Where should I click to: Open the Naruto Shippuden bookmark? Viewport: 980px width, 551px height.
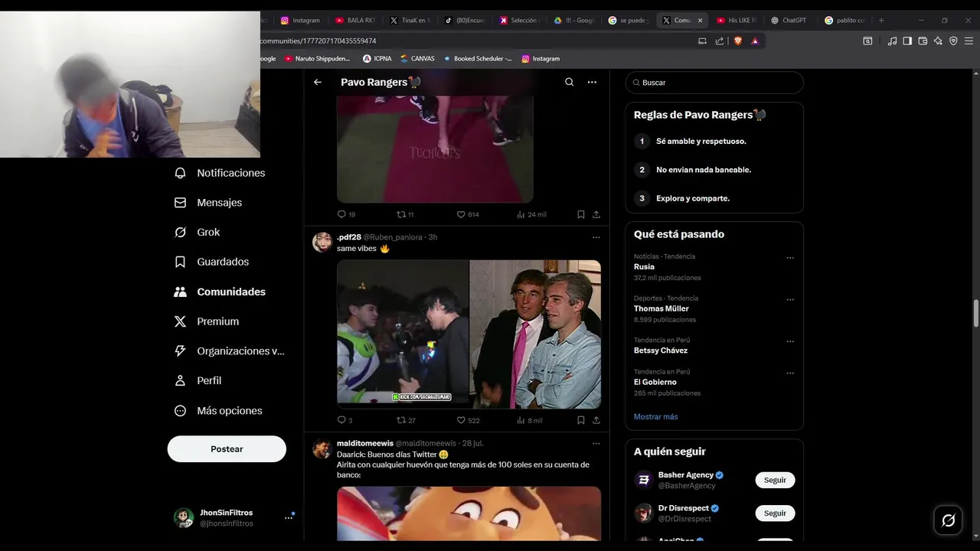pos(317,59)
